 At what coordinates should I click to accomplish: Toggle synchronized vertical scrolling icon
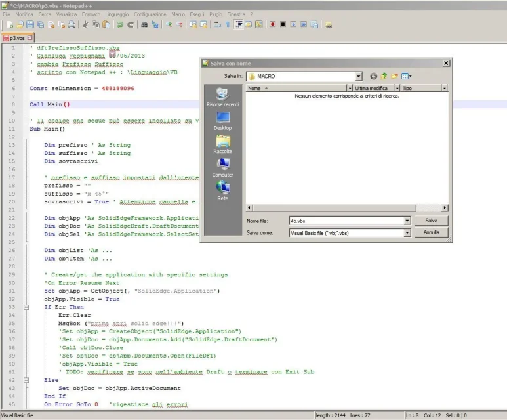pyautogui.click(x=193, y=24)
